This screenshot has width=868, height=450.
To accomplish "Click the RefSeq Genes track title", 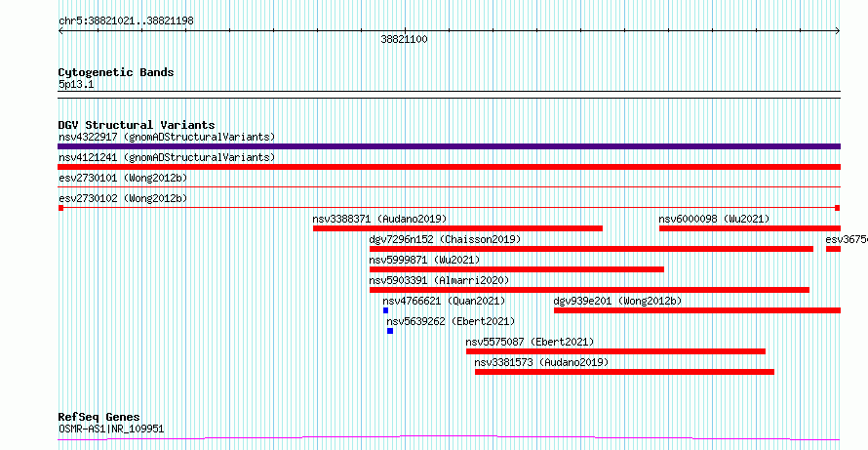I will pos(99,417).
